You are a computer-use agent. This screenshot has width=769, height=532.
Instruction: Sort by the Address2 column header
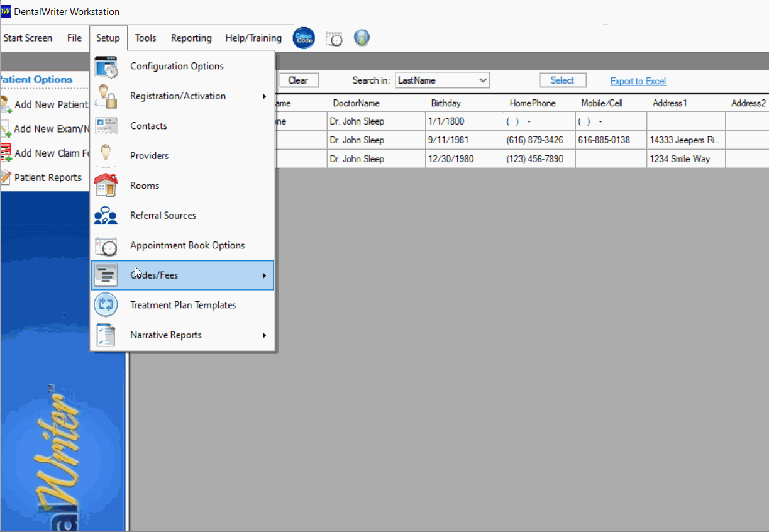pyautogui.click(x=747, y=103)
